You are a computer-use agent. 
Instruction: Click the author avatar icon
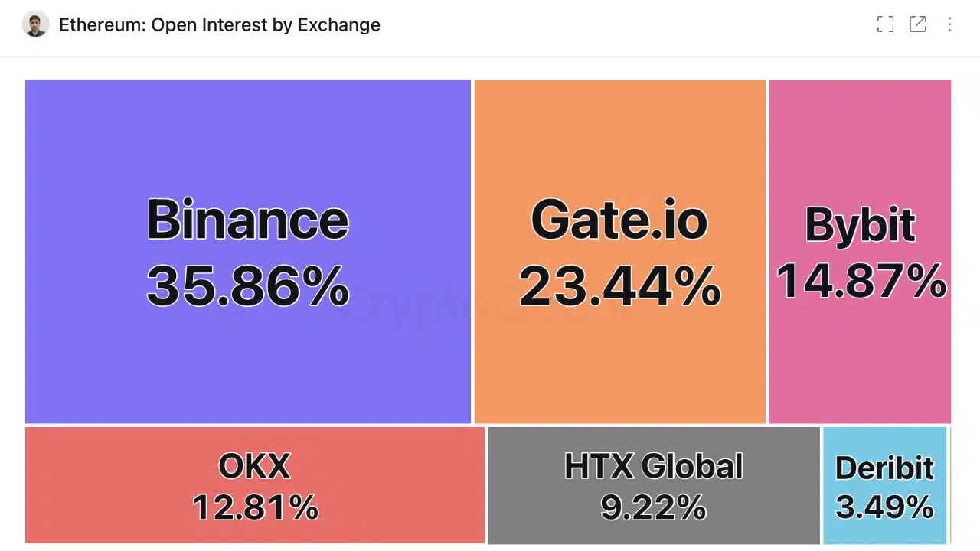35,24
